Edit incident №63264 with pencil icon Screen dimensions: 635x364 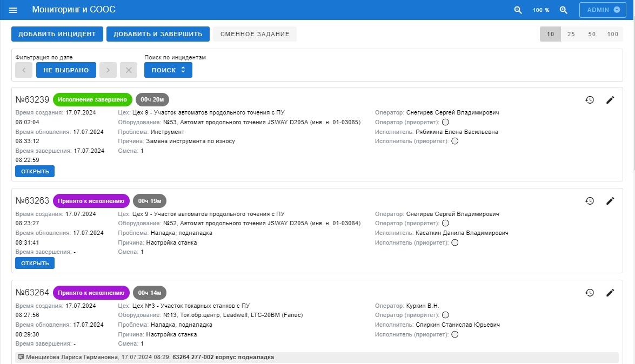[x=610, y=293]
